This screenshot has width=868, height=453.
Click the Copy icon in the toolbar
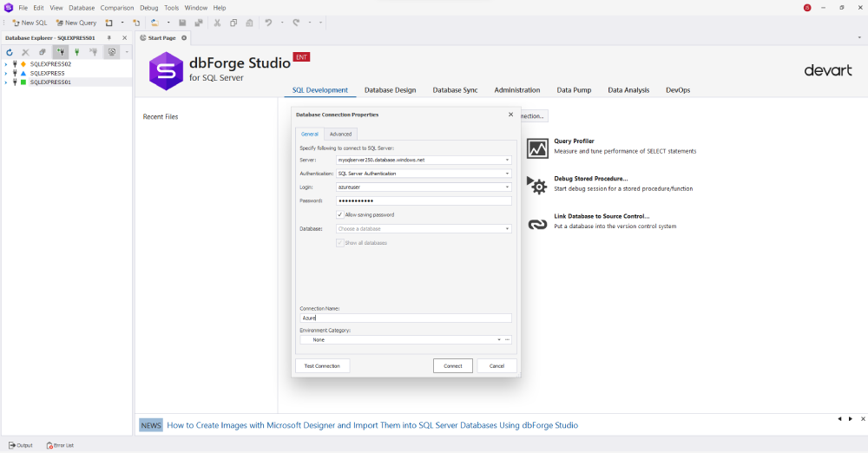point(233,23)
